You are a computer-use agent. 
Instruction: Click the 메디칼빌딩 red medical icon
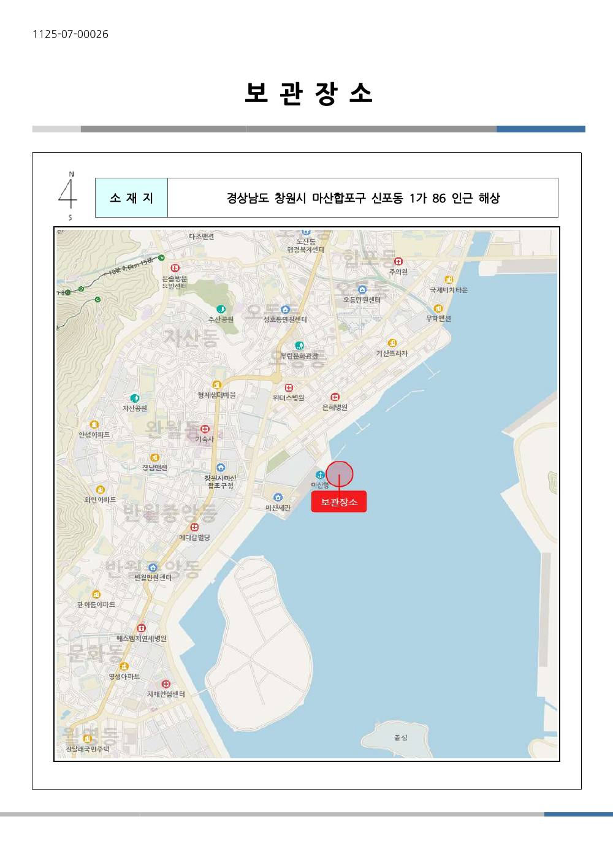click(194, 527)
